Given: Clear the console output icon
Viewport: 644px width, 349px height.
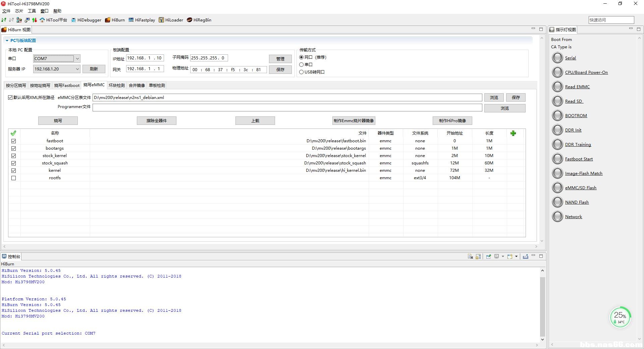Looking at the screenshot, I should 470,257.
